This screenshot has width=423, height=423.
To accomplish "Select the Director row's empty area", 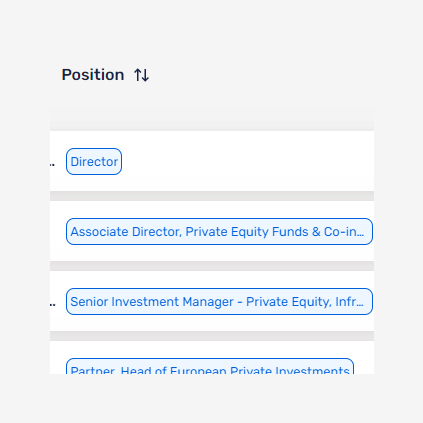I will tap(248, 161).
